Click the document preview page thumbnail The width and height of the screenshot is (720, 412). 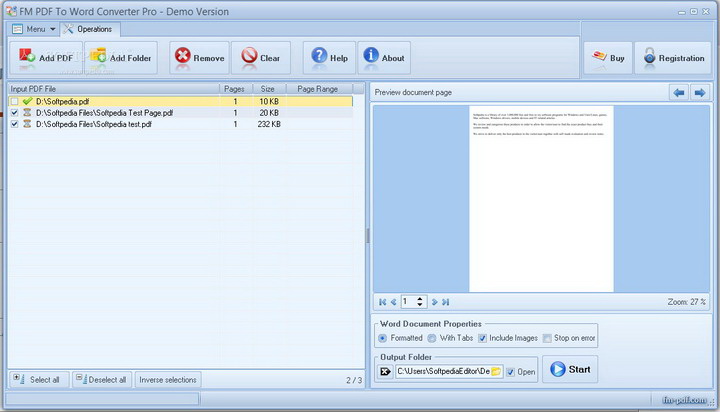541,198
